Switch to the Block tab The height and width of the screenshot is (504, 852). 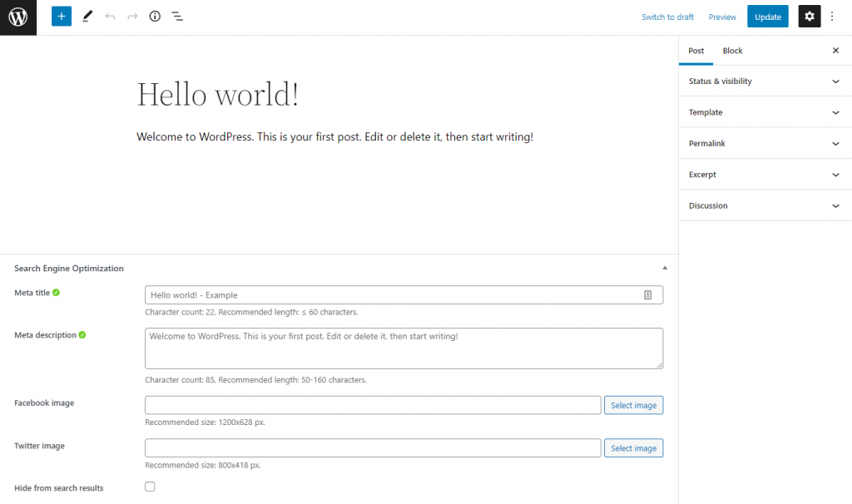click(732, 51)
